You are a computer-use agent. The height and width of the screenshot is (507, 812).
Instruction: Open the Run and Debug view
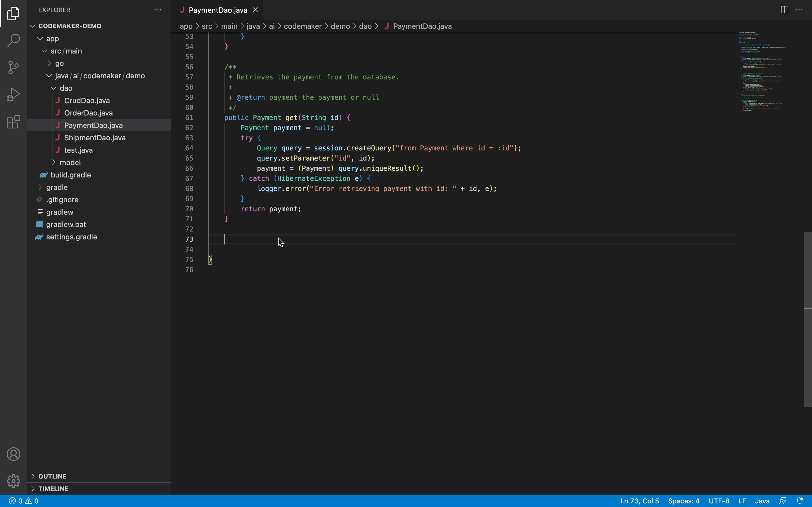click(14, 95)
